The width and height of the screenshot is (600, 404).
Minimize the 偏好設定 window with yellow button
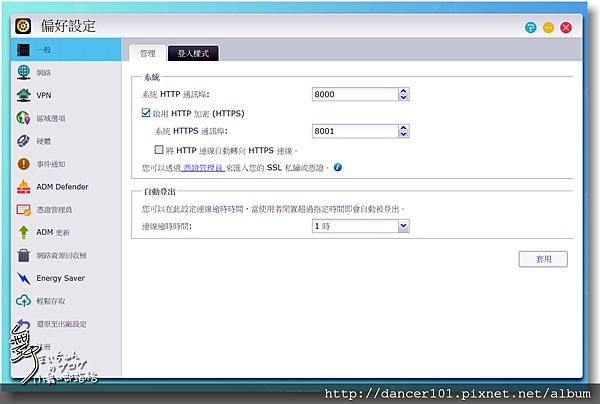548,28
